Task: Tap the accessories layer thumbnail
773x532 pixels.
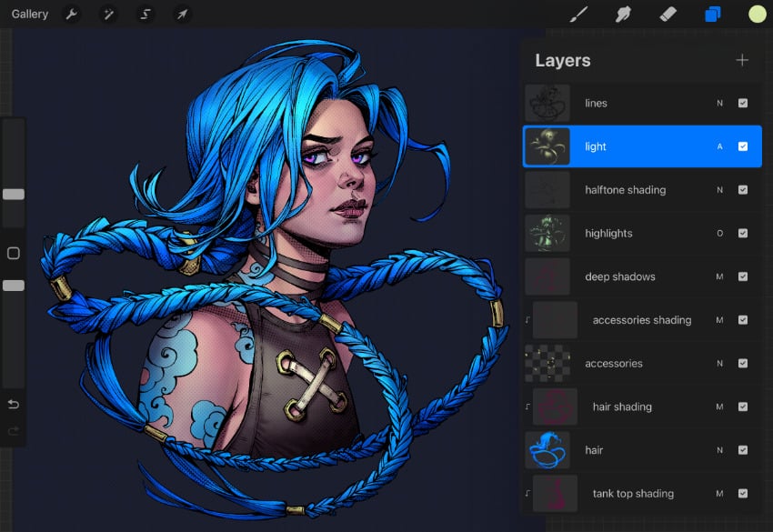Action: coord(547,364)
